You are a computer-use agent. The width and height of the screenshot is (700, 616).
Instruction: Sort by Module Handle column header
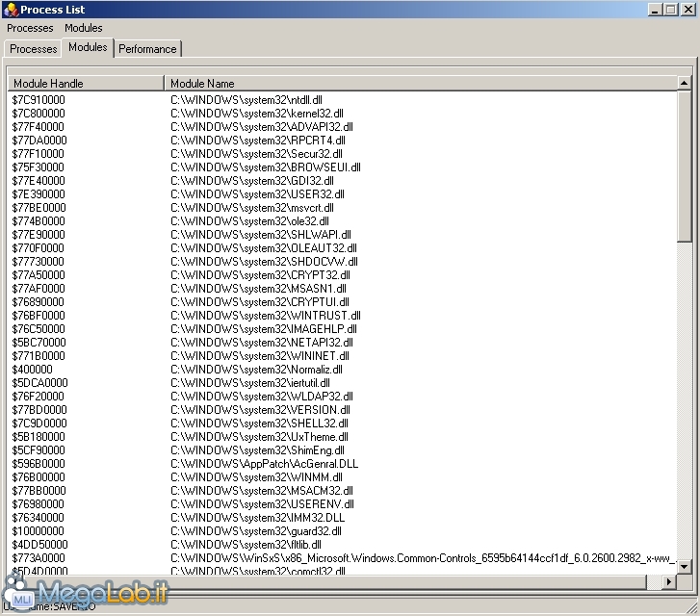point(86,84)
